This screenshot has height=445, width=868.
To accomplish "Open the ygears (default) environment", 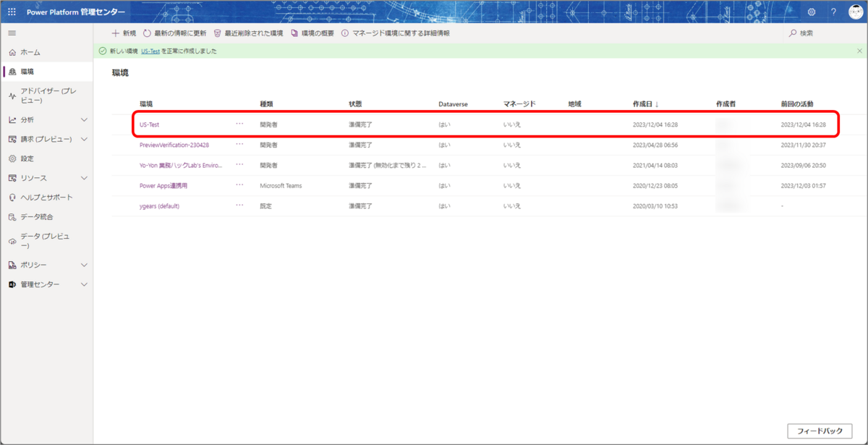I will (159, 205).
